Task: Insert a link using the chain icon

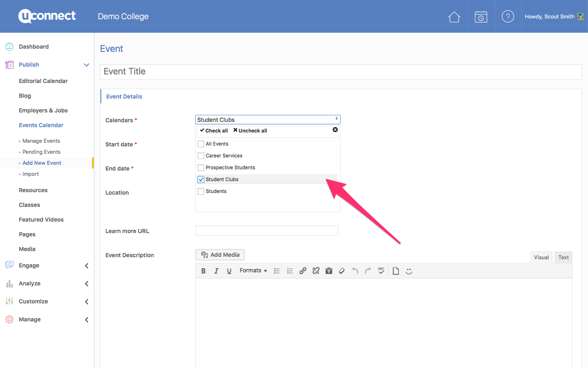Action: [303, 271]
